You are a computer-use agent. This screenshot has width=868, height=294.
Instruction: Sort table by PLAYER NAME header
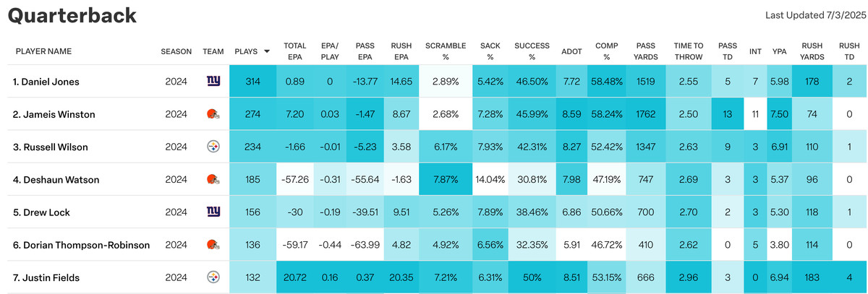tap(43, 51)
